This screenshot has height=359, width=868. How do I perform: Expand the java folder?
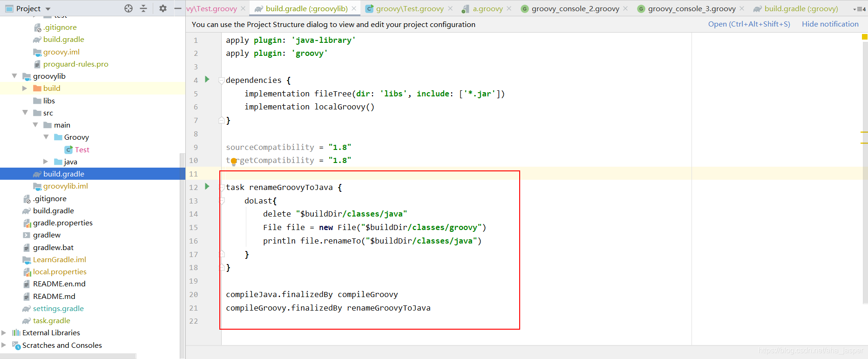coord(46,162)
